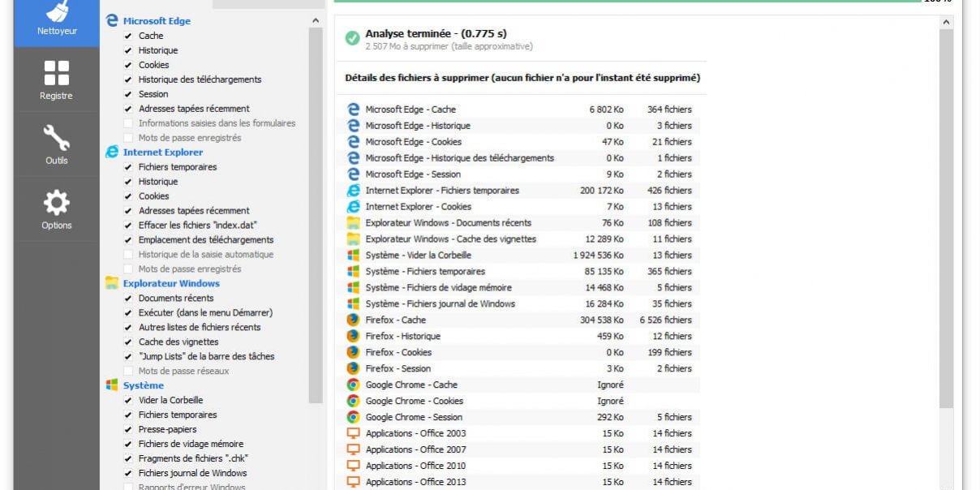Click the results panel scroll up arrow

(x=946, y=23)
